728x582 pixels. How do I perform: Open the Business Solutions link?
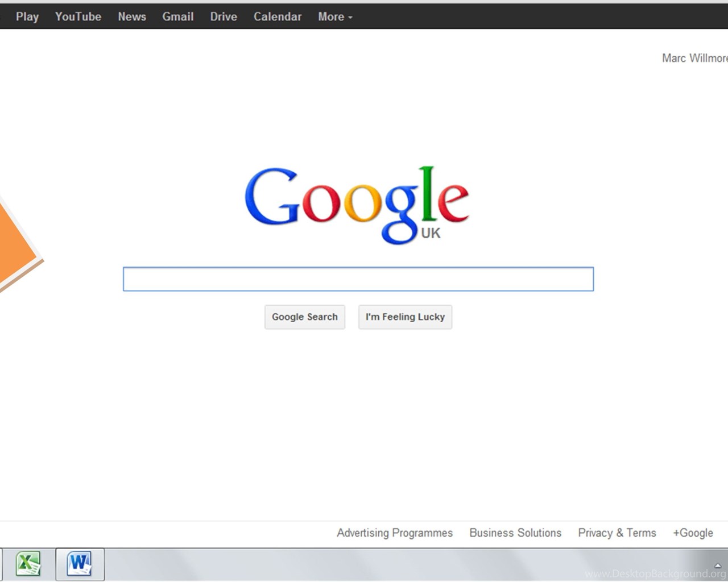tap(515, 533)
